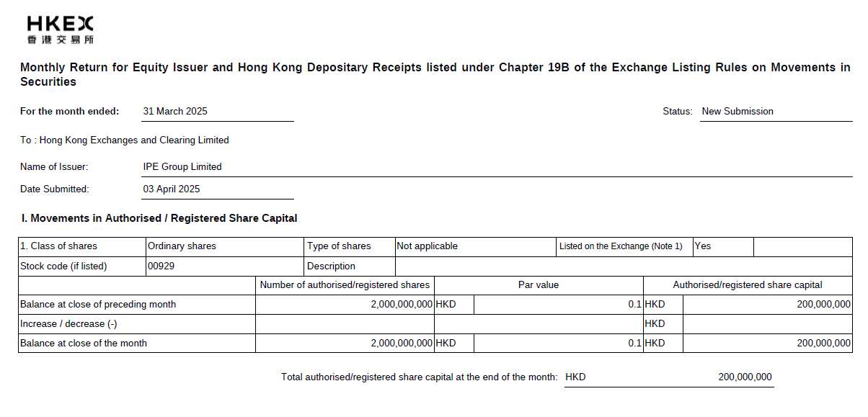Select the month ended date field
Image resolution: width=868 pixels, height=417 pixels.
217,112
